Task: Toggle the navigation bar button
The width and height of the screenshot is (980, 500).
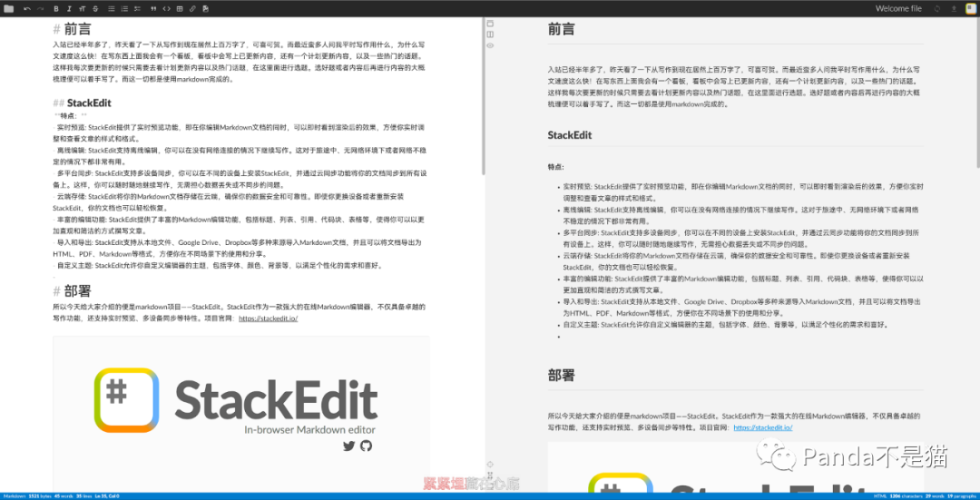Action: point(491,23)
